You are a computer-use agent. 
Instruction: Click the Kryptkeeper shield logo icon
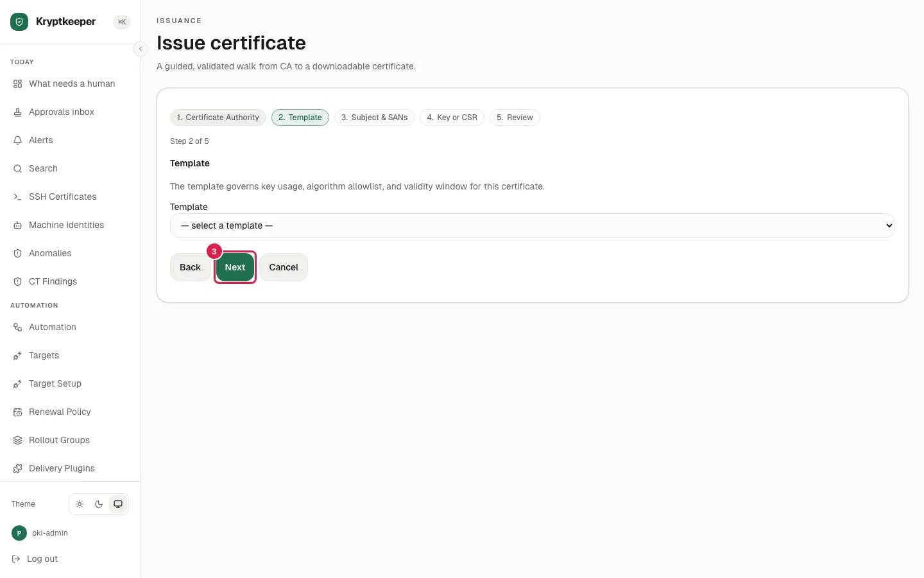(19, 22)
